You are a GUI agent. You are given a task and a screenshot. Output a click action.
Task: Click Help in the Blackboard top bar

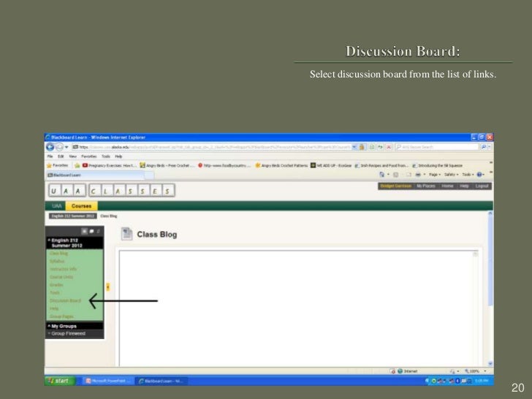(464, 186)
